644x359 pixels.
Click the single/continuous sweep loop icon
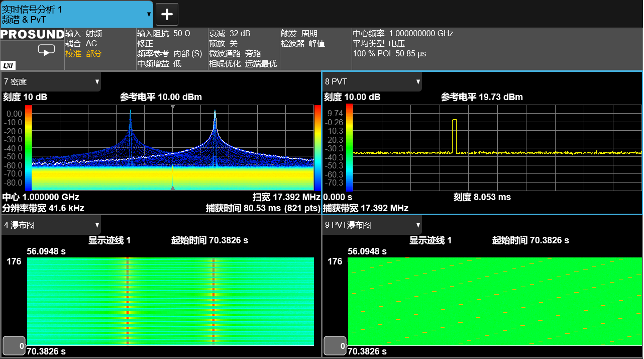coord(46,50)
